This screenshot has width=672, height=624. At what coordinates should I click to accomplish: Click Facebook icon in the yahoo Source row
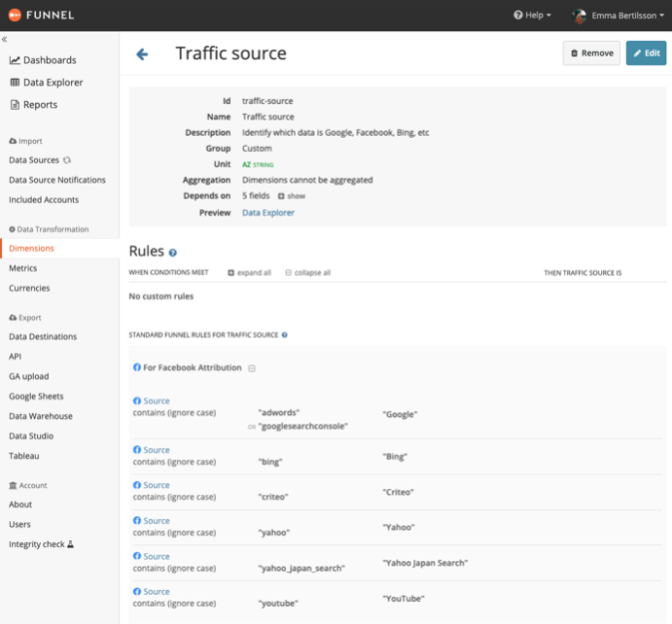click(x=137, y=520)
